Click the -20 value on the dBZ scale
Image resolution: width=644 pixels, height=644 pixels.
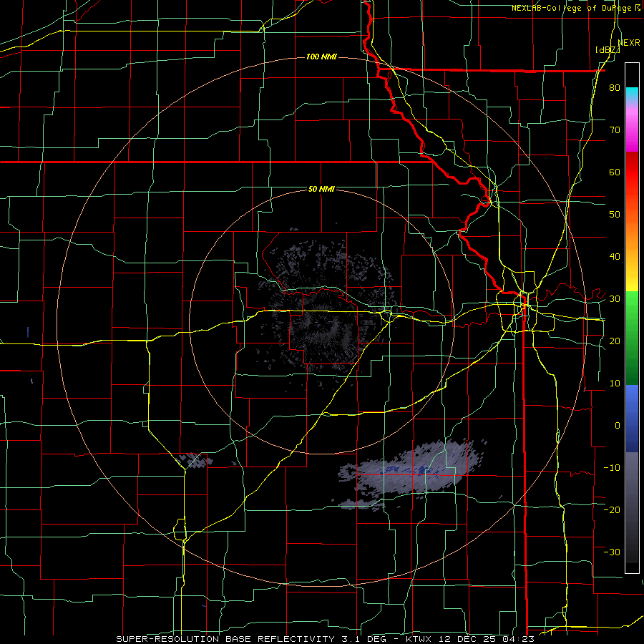tap(612, 509)
